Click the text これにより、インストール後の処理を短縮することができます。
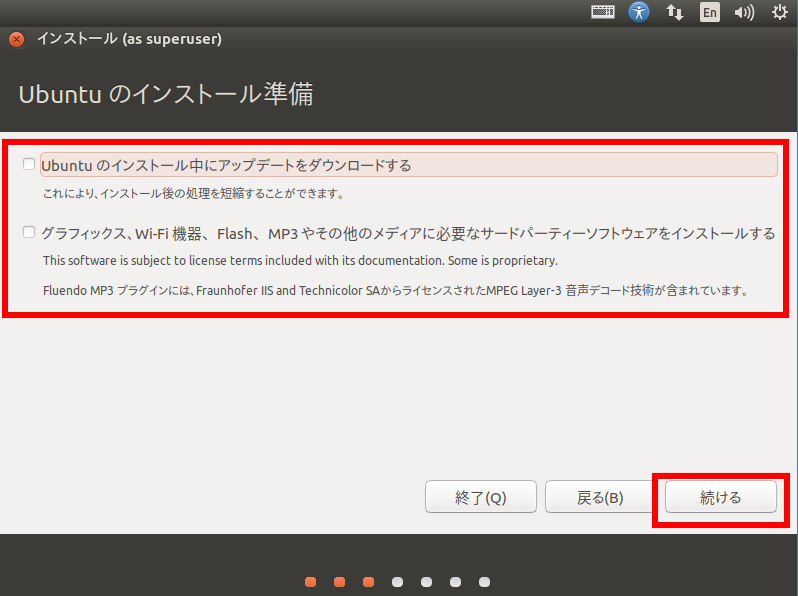Viewport: 798px width, 596px height. (194, 193)
